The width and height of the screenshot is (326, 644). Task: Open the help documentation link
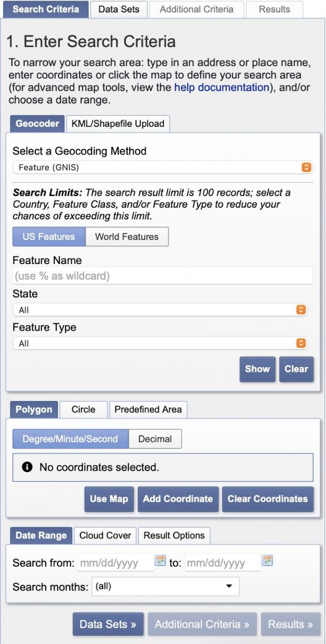[x=221, y=87]
